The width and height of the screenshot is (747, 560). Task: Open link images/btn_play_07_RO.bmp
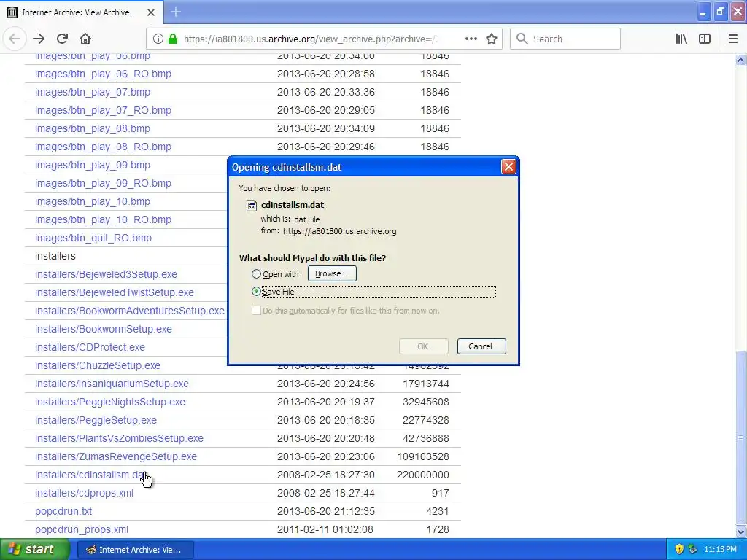pos(103,110)
